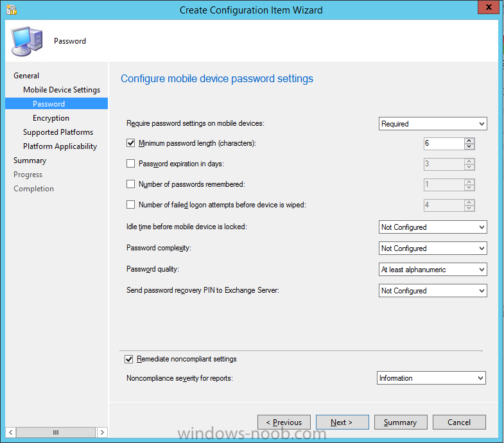The width and height of the screenshot is (504, 443).
Task: Click the Completion step label
Action: tap(34, 189)
